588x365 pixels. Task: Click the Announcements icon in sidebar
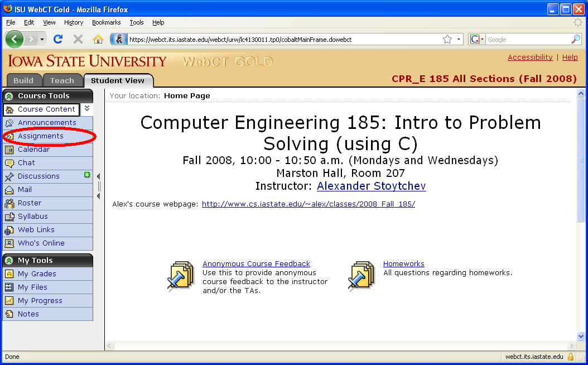tap(9, 123)
